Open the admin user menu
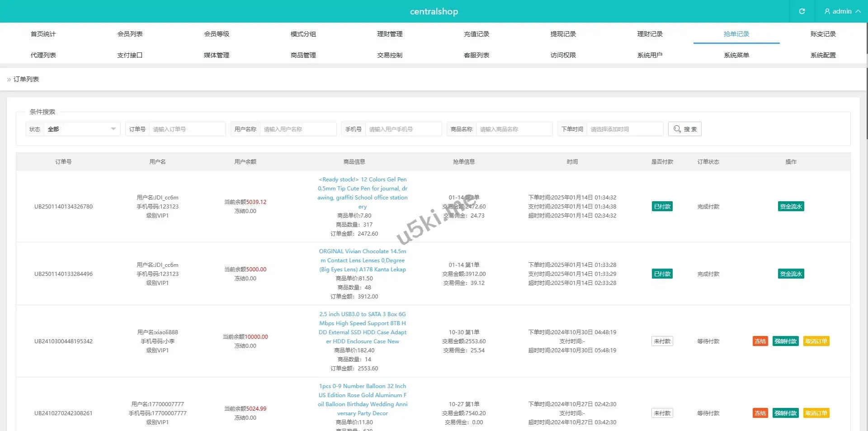The width and height of the screenshot is (868, 431). point(842,11)
